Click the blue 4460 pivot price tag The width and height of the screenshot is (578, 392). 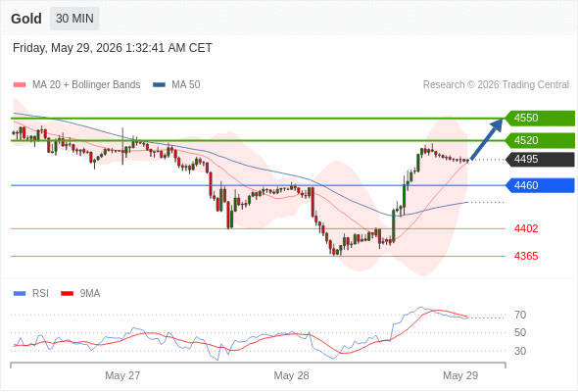pyautogui.click(x=540, y=185)
